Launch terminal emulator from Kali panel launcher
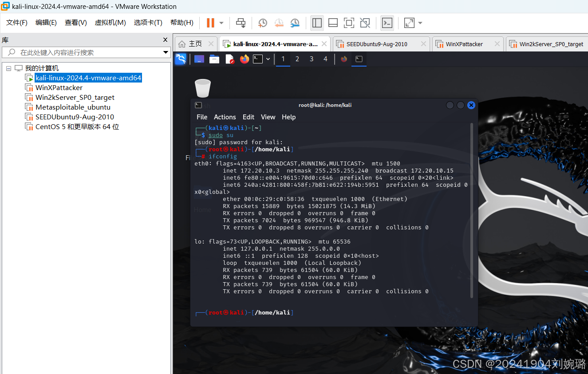The height and width of the screenshot is (374, 588). [x=258, y=59]
